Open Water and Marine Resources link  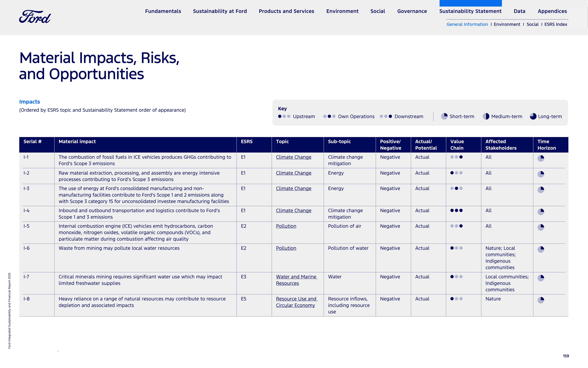297,280
